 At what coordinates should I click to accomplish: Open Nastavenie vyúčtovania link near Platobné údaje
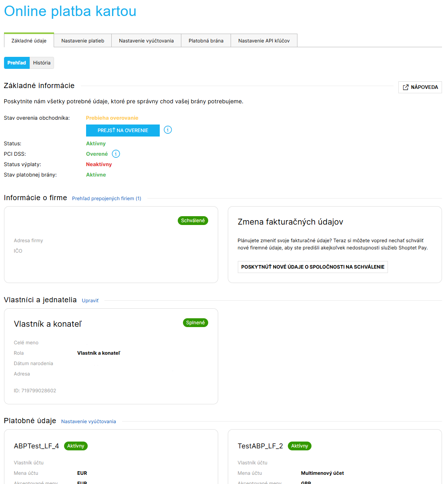click(88, 422)
